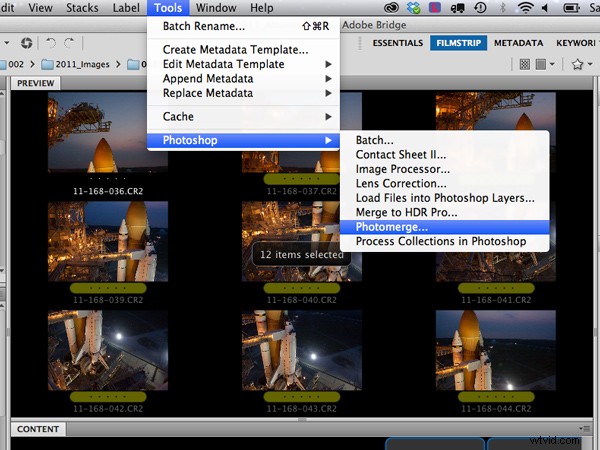600x450 pixels.
Task: Select preview thumbnail 11-168-041.CR2
Action: 496,267
